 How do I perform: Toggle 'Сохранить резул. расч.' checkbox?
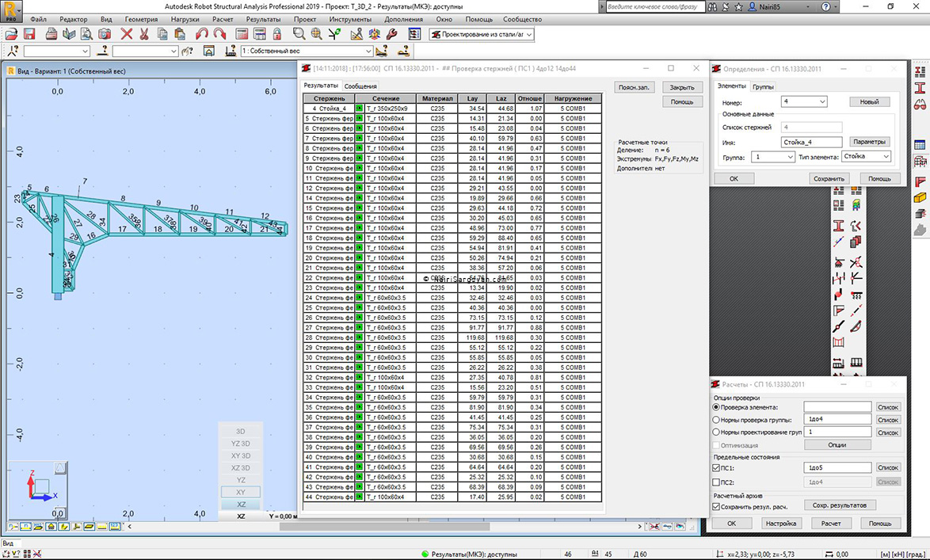click(x=716, y=507)
